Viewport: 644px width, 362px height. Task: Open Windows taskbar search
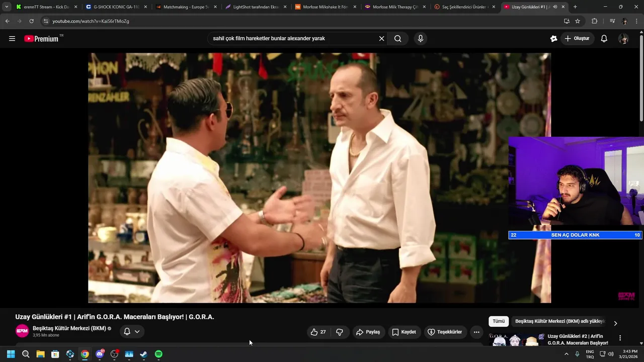point(26,354)
